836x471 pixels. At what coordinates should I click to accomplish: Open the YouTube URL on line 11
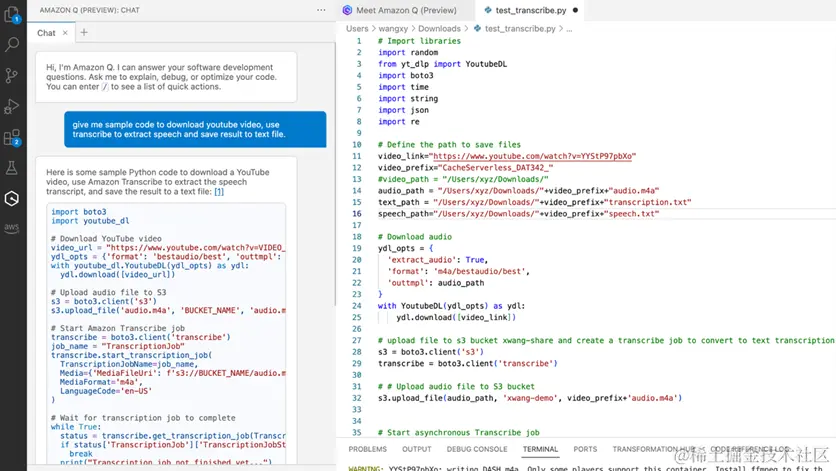(x=532, y=156)
